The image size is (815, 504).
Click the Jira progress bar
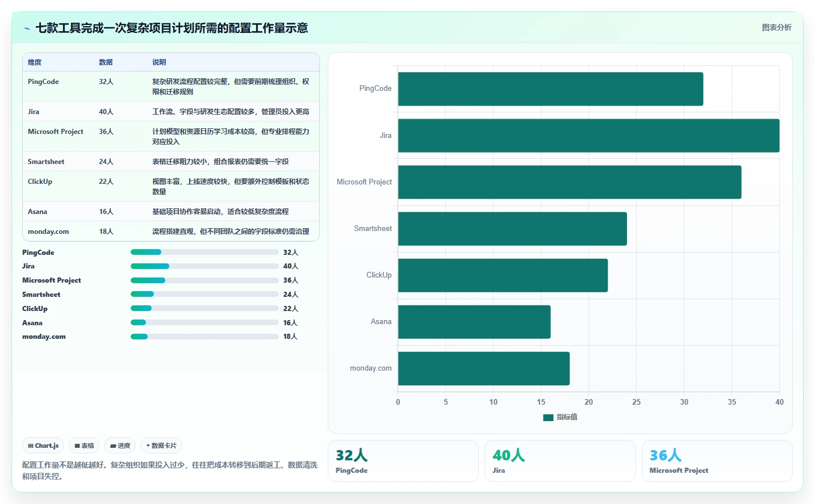click(x=204, y=266)
